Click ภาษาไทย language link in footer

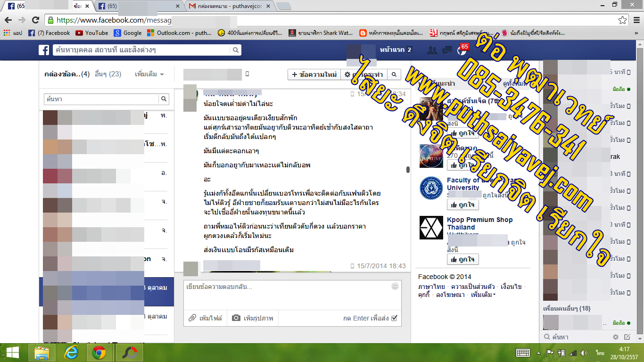(431, 287)
